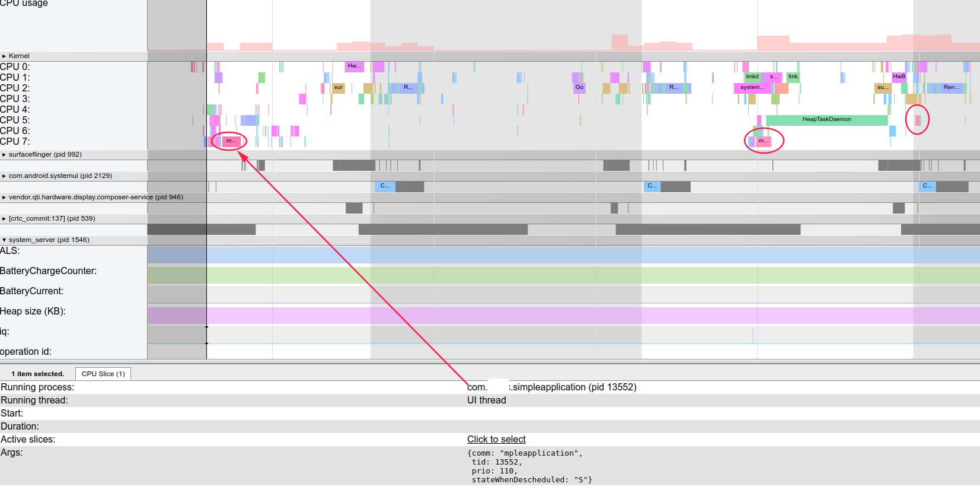Click the blue ALS counter track
This screenshot has width=980, height=496.
[x=563, y=255]
